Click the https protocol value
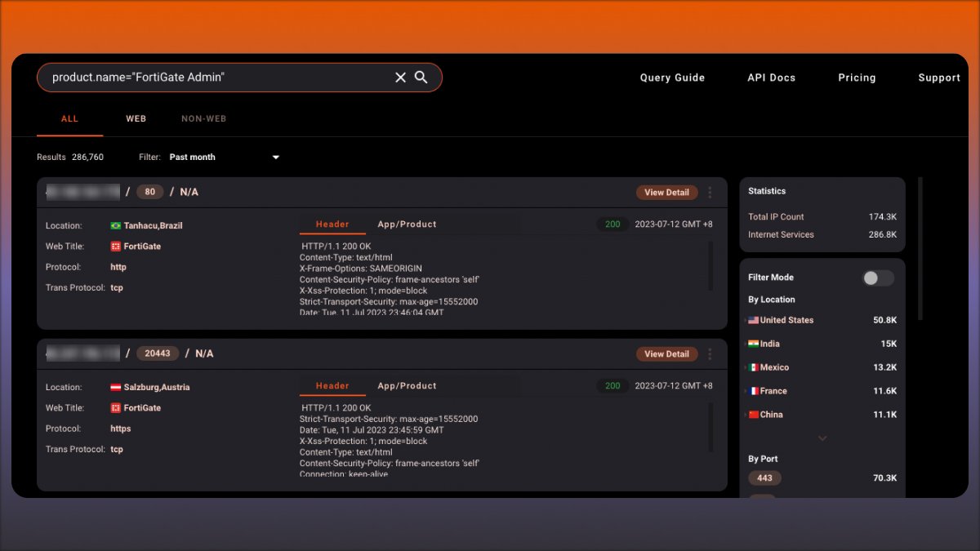 coord(121,429)
